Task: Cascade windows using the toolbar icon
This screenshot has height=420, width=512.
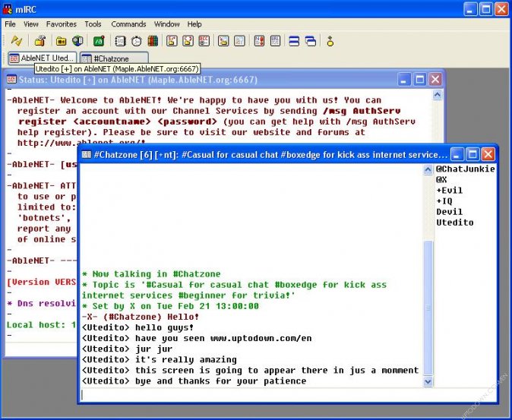Action: [310, 41]
